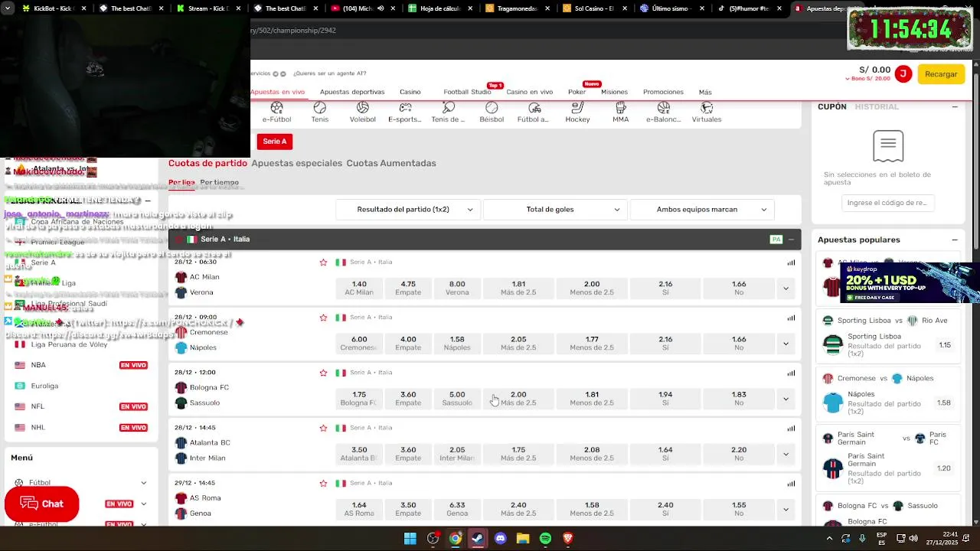Screen dimensions: 980x551
Task: Switch to Cuotas Aumentadas tab
Action: point(391,163)
